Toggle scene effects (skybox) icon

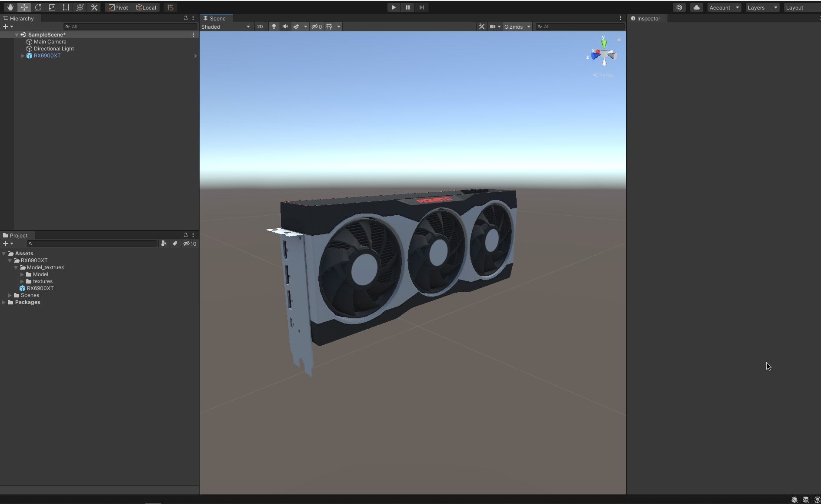pos(296,27)
